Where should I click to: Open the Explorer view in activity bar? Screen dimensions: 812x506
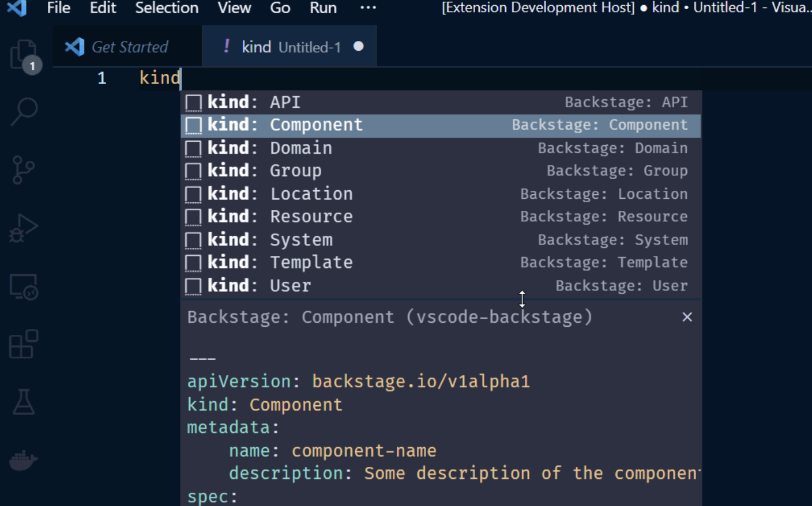point(24,56)
